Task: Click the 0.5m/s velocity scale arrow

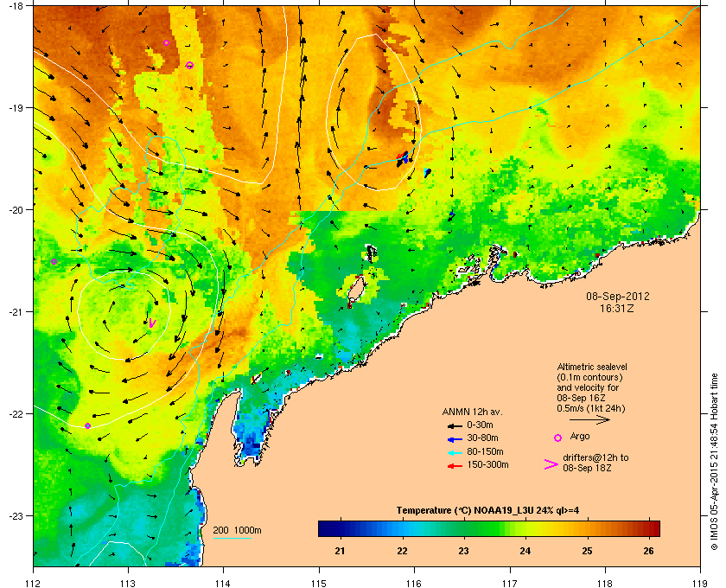Action: click(x=589, y=420)
